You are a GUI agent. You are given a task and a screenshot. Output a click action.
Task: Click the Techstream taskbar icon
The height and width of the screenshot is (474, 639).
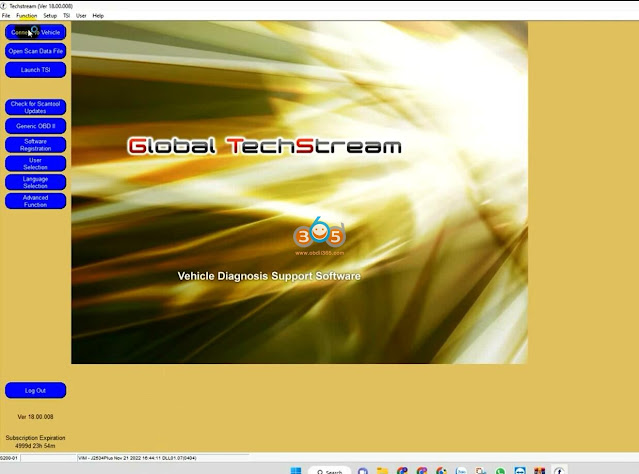[x=560, y=471]
